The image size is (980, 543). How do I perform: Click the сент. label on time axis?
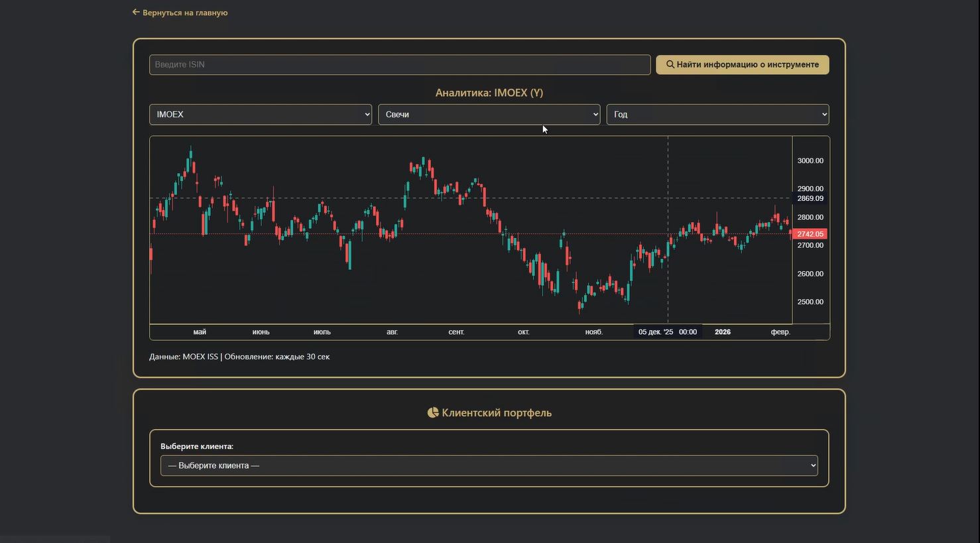456,332
